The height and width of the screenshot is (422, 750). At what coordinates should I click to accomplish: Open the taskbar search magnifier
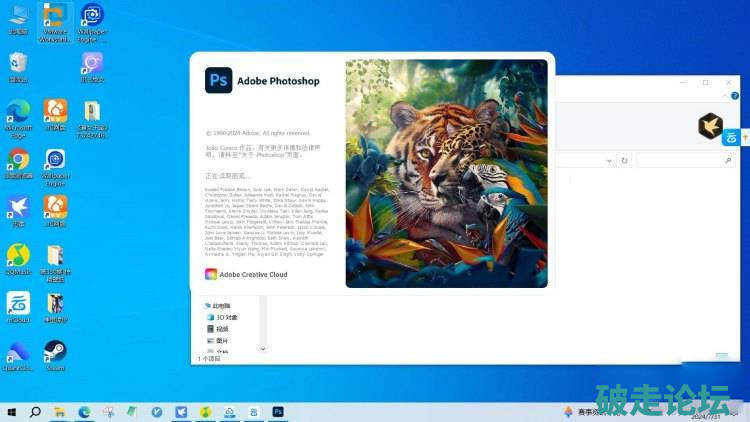(x=36, y=411)
